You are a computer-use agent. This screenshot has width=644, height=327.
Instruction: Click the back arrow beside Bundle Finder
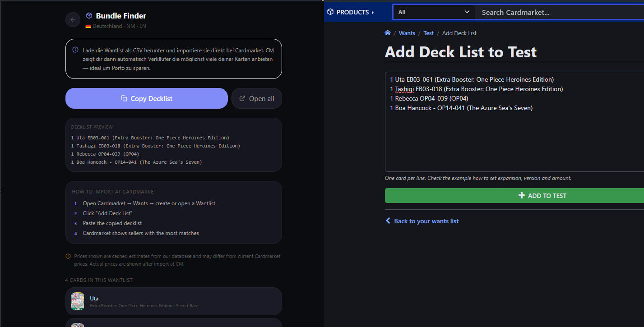(x=73, y=19)
